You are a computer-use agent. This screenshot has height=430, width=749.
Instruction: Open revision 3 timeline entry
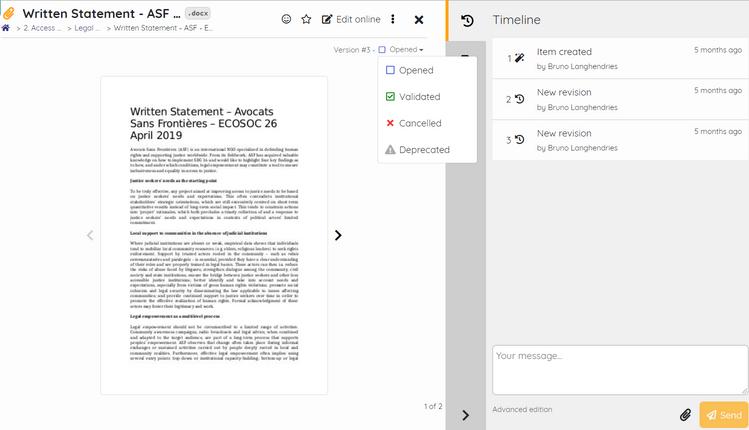tap(620, 140)
